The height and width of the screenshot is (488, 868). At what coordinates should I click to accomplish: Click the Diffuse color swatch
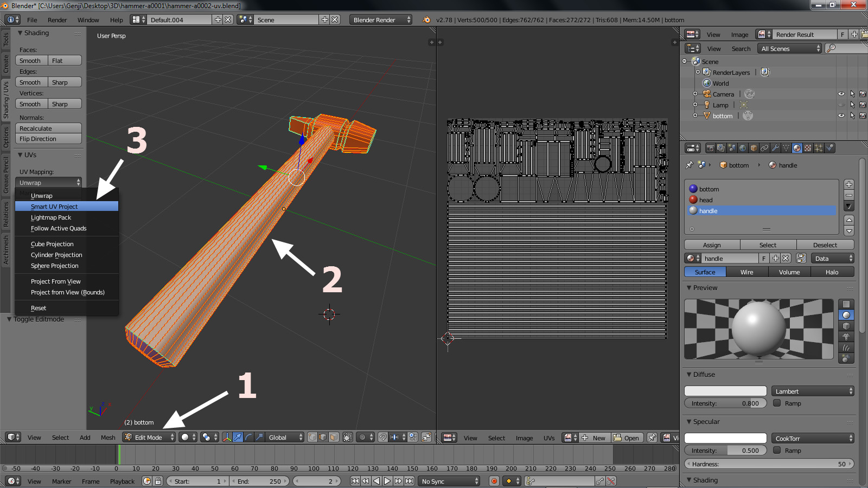click(725, 391)
